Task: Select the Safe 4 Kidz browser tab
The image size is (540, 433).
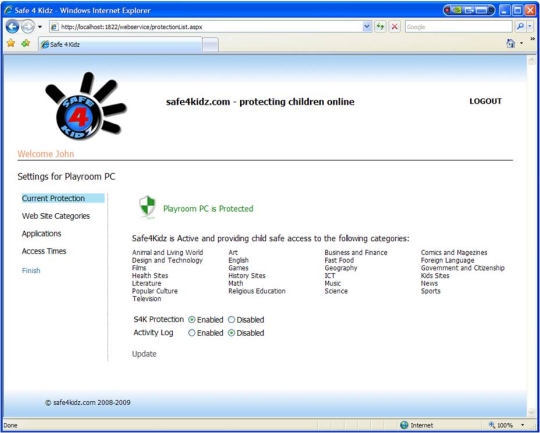Action: click(x=120, y=44)
